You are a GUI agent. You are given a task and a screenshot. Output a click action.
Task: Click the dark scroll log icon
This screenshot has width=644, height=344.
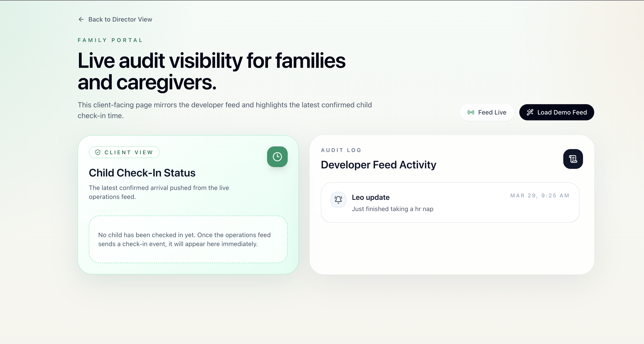[573, 159]
